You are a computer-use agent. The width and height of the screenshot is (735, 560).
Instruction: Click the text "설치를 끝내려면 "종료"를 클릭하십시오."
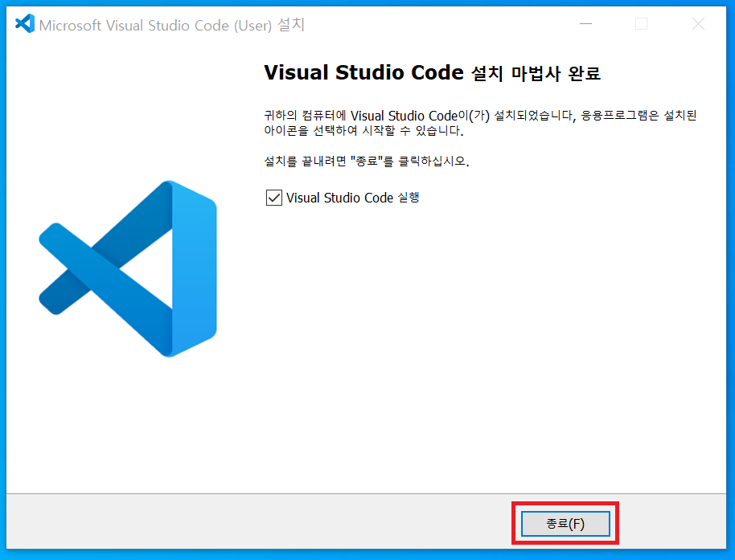tap(367, 161)
